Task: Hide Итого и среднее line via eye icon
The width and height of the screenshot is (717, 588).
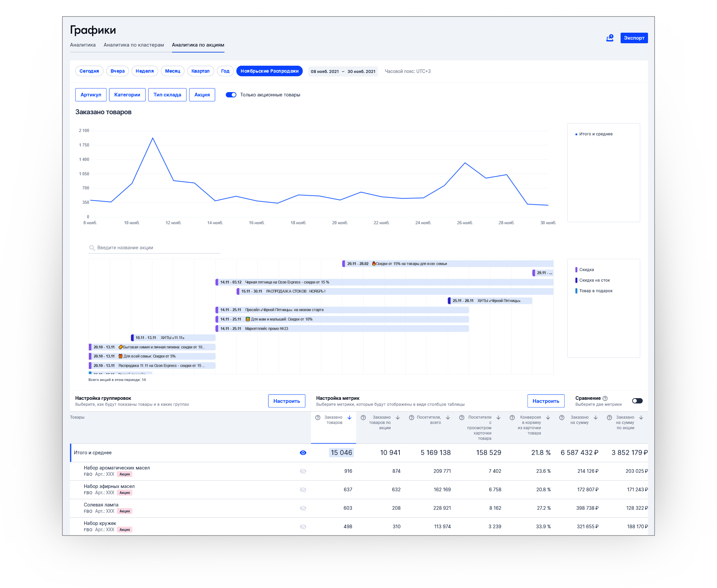Action: [303, 453]
